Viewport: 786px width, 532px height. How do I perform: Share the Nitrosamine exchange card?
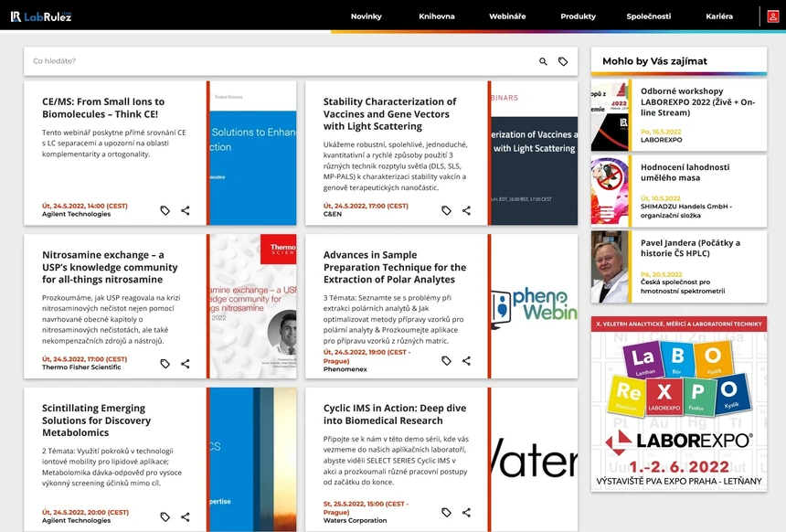(x=186, y=364)
